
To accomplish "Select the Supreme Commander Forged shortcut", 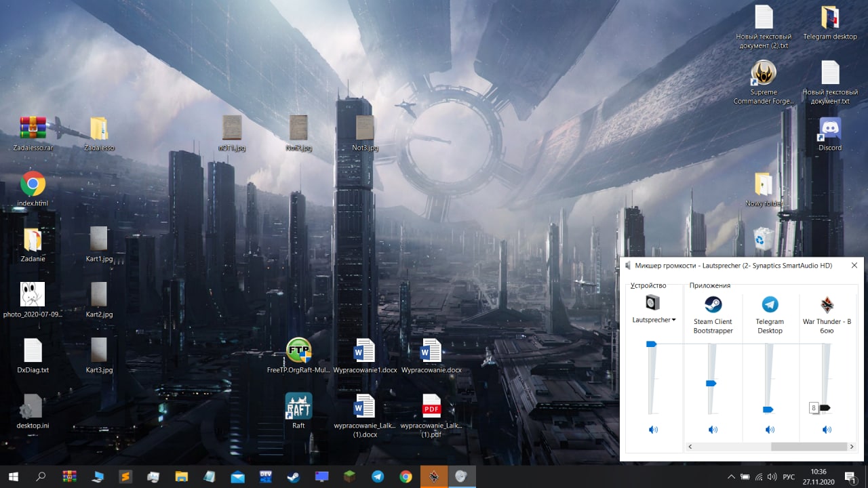I will [x=764, y=83].
